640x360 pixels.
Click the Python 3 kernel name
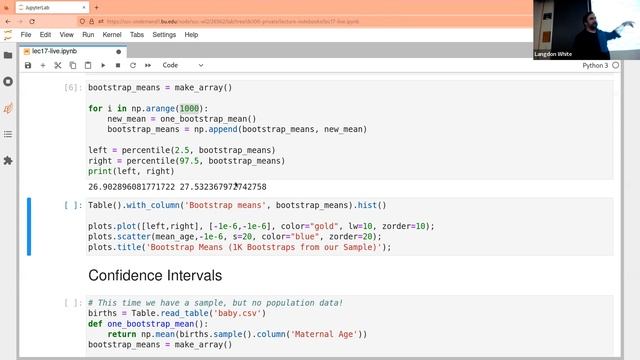tap(595, 65)
